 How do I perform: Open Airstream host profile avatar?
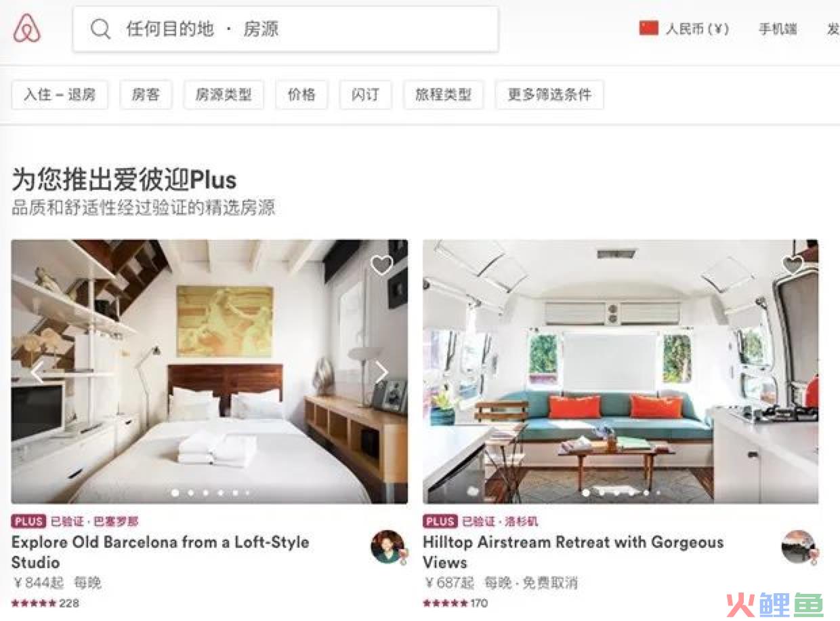tap(799, 547)
